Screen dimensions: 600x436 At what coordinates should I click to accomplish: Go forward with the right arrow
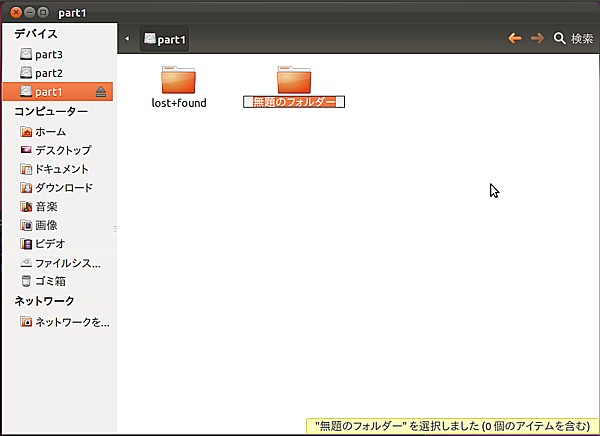tap(537, 38)
